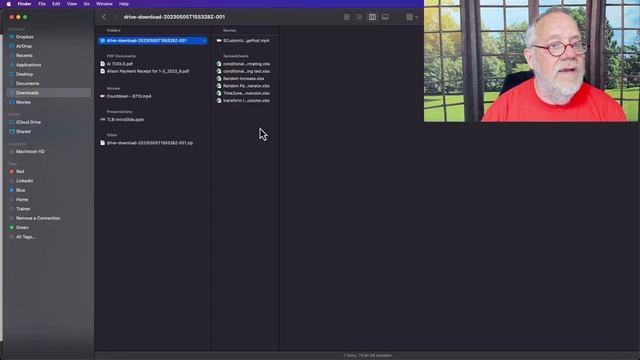Screen dimensions: 640x360
Task: Open the Finder menu
Action: pyautogui.click(x=24, y=4)
